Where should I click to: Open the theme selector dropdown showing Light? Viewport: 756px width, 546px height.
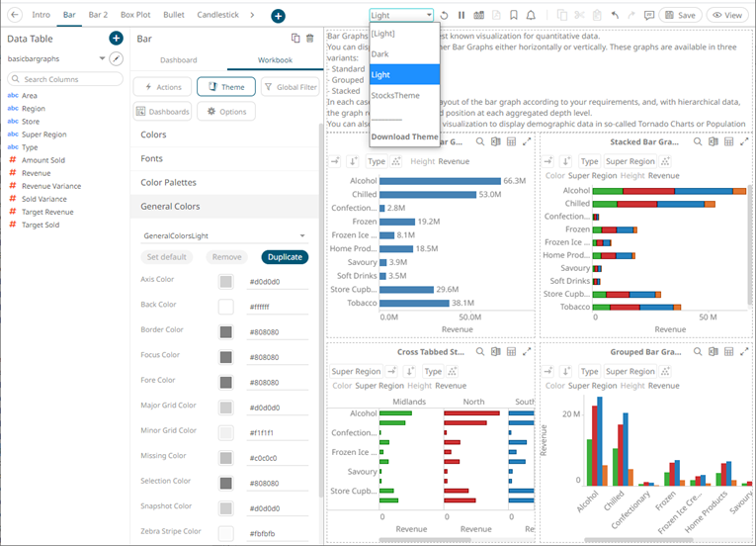click(x=401, y=16)
